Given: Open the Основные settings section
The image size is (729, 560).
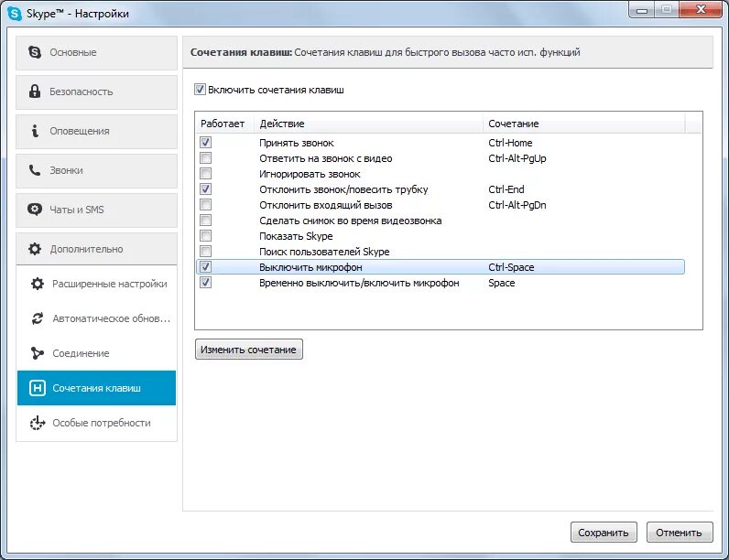Looking at the screenshot, I should click(97, 52).
